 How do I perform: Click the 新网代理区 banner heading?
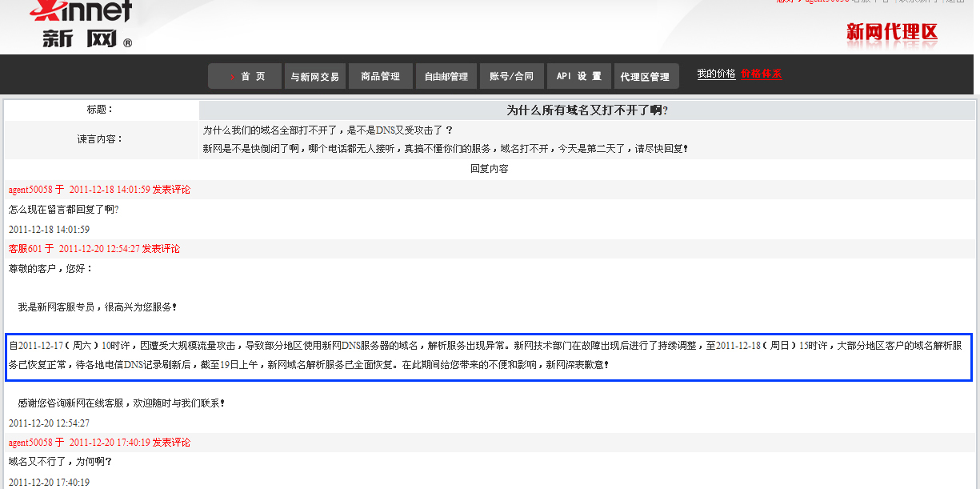pyautogui.click(x=891, y=32)
